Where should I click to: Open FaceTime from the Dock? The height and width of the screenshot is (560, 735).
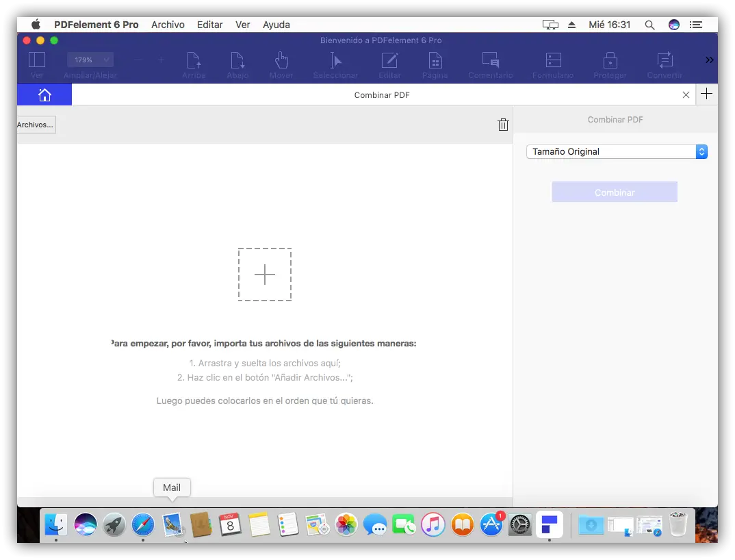pos(404,524)
